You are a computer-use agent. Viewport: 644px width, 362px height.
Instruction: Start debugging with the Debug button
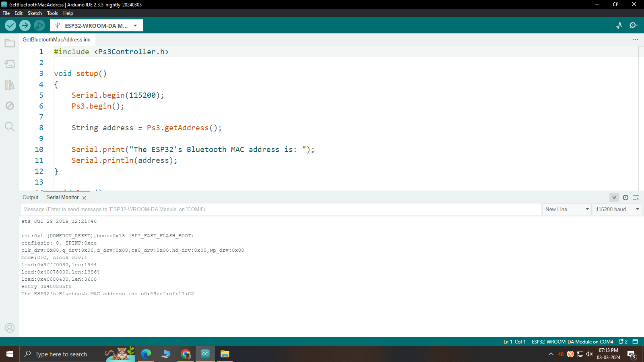(39, 25)
